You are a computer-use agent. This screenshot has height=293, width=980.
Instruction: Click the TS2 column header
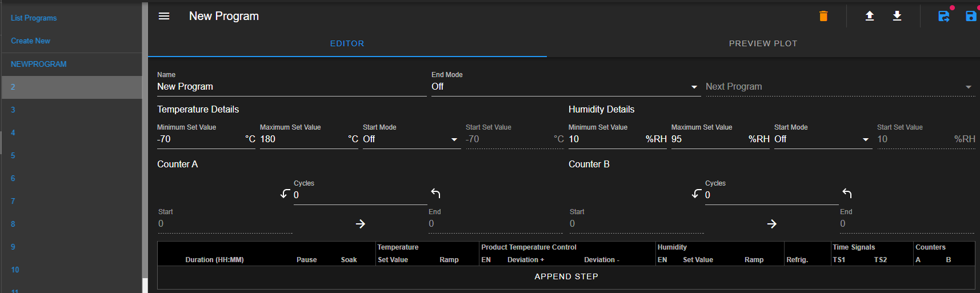point(881,260)
